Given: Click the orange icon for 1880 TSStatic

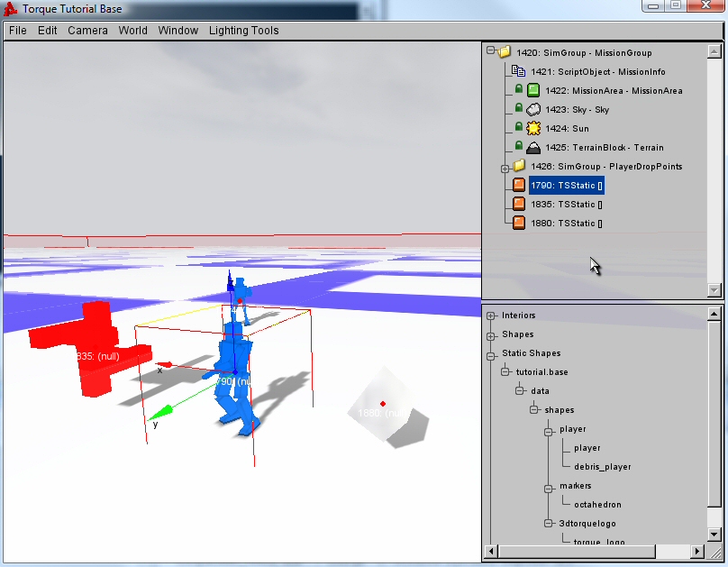Looking at the screenshot, I should 519,224.
